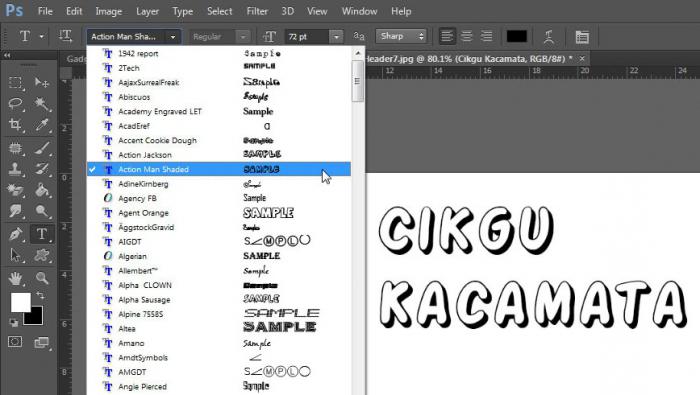Select the Zoom tool
The height and width of the screenshot is (395, 700).
[x=42, y=278]
